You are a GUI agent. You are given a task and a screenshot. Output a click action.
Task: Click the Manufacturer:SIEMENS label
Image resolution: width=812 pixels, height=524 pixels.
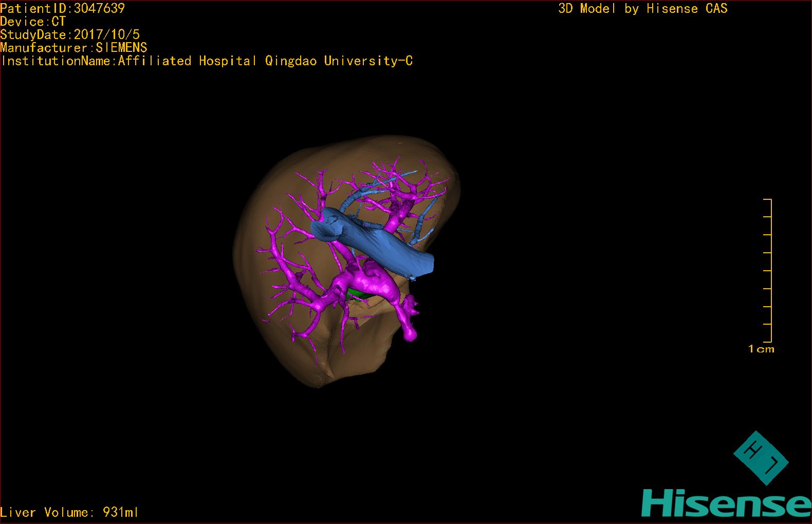pos(73,48)
